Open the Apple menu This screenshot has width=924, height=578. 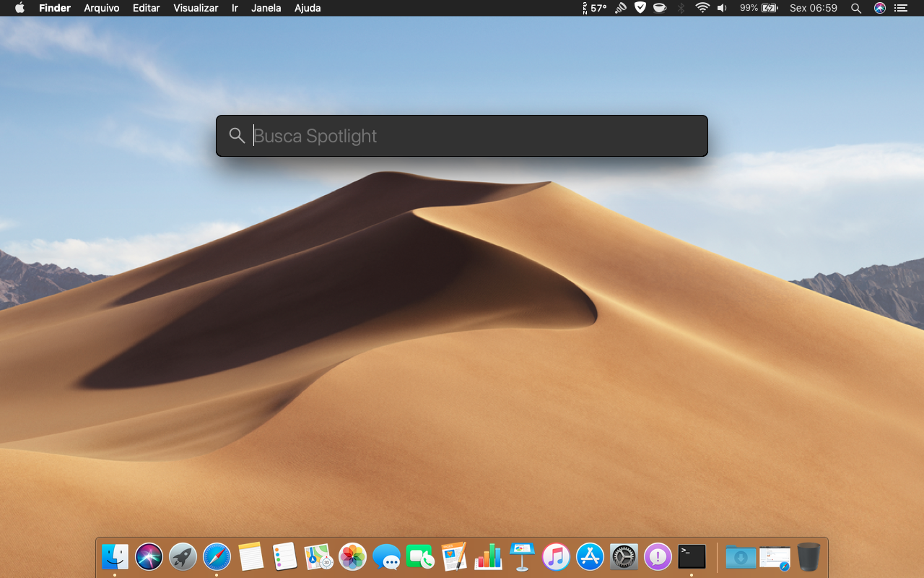(x=19, y=8)
